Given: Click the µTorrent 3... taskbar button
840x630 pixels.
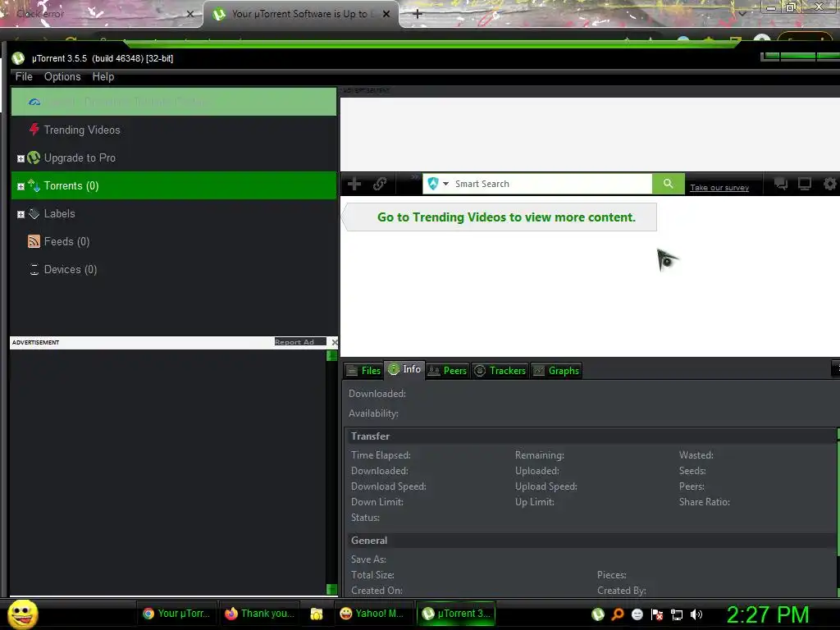Looking at the screenshot, I should point(456,614).
